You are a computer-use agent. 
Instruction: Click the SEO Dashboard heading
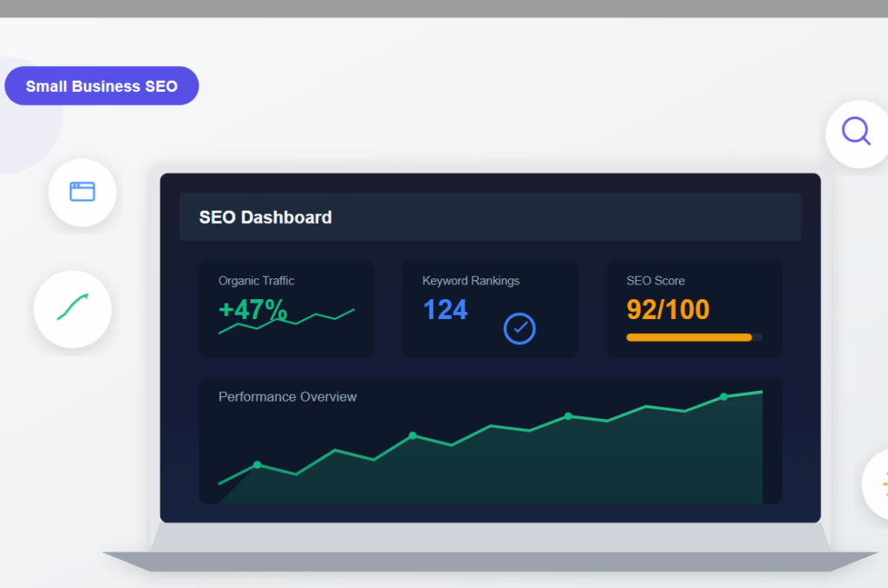point(265,218)
